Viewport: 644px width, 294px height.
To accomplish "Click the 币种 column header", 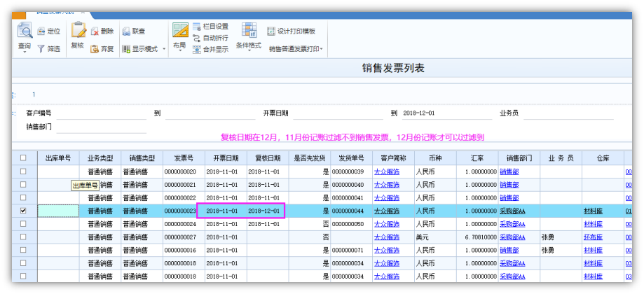I will click(x=435, y=158).
